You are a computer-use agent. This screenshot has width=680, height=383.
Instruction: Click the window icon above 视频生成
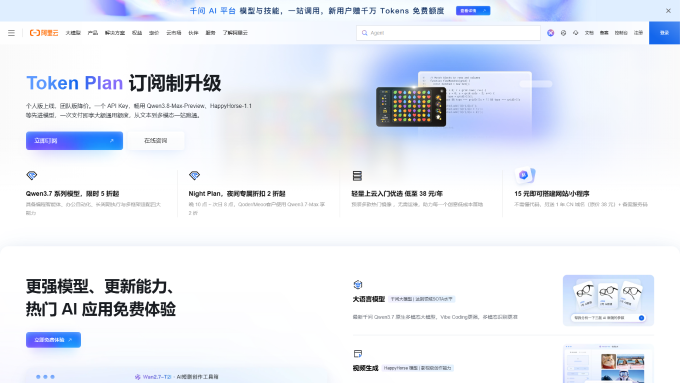[358, 354]
